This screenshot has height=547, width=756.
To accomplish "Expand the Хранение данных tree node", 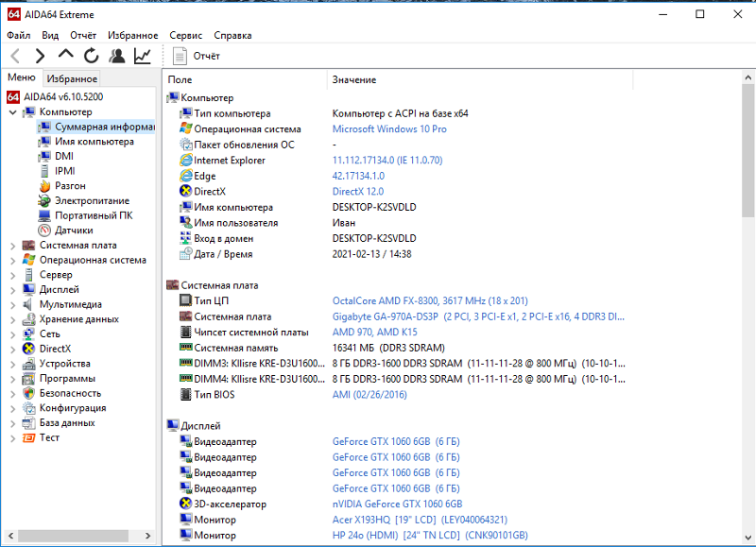I will [13, 320].
